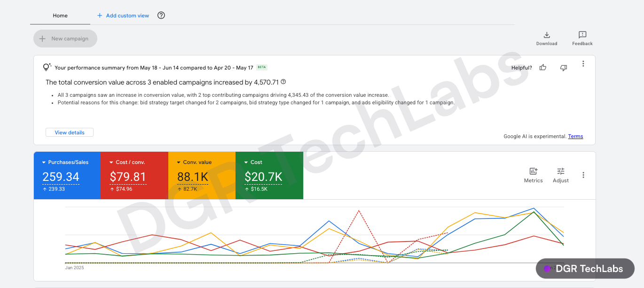This screenshot has width=644, height=288.
Task: Click the $16.5K comparison value
Action: (259, 189)
